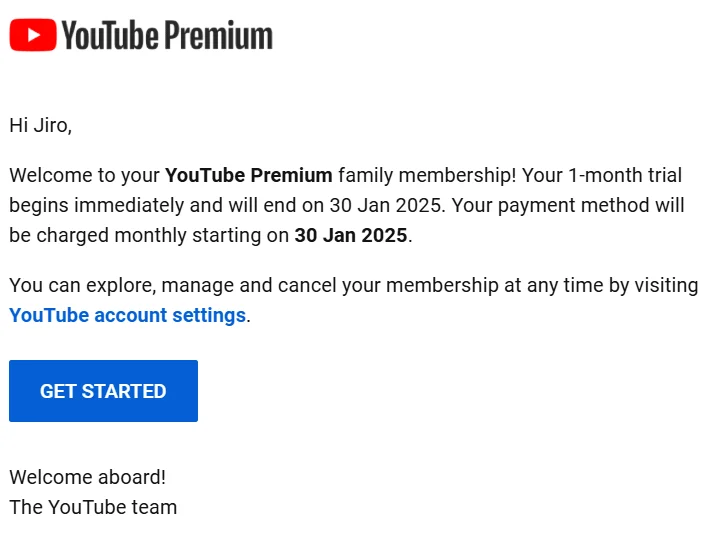
Task: Click the bold '30 Jan 2025' charge date
Action: [351, 235]
